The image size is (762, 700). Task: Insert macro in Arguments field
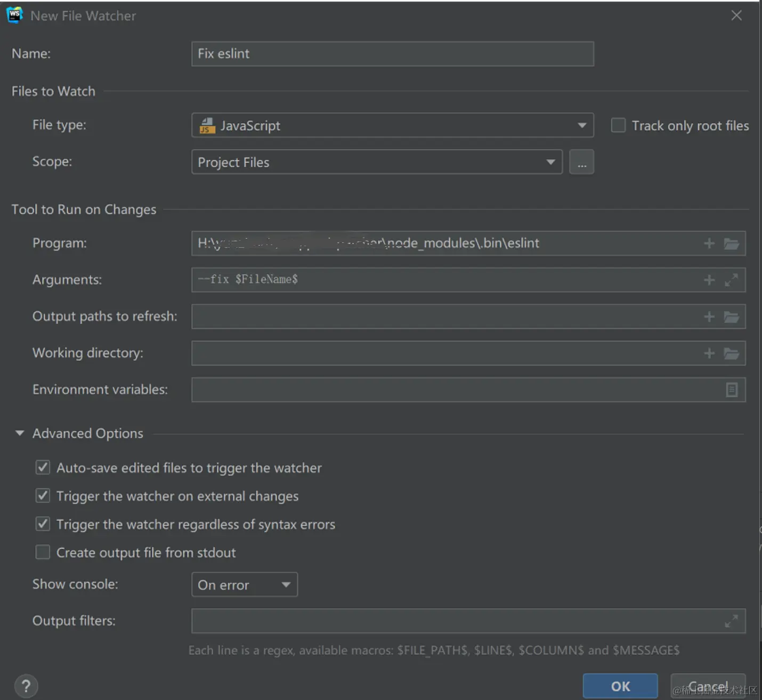coord(709,280)
